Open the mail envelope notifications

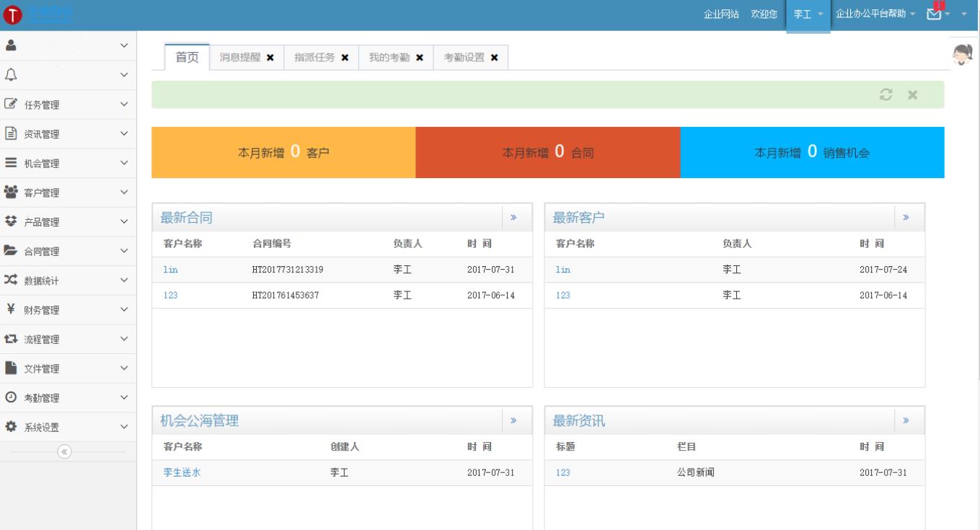(934, 13)
